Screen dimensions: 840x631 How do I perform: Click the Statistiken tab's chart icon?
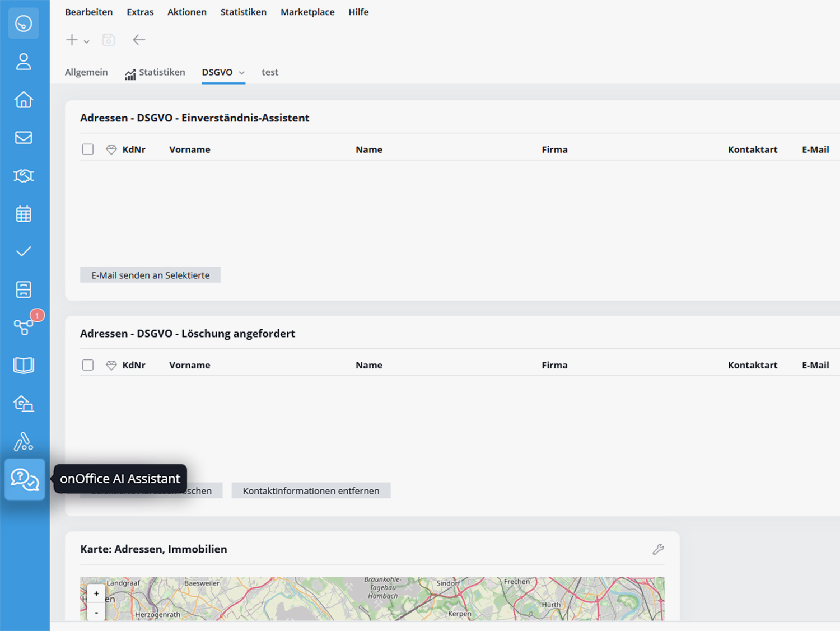130,74
